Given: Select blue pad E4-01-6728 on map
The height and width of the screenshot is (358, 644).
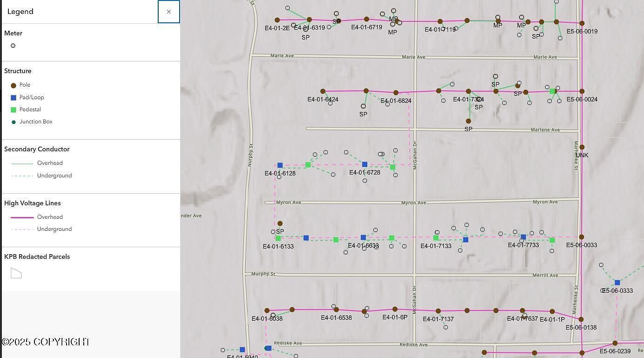Looking at the screenshot, I should [364, 164].
